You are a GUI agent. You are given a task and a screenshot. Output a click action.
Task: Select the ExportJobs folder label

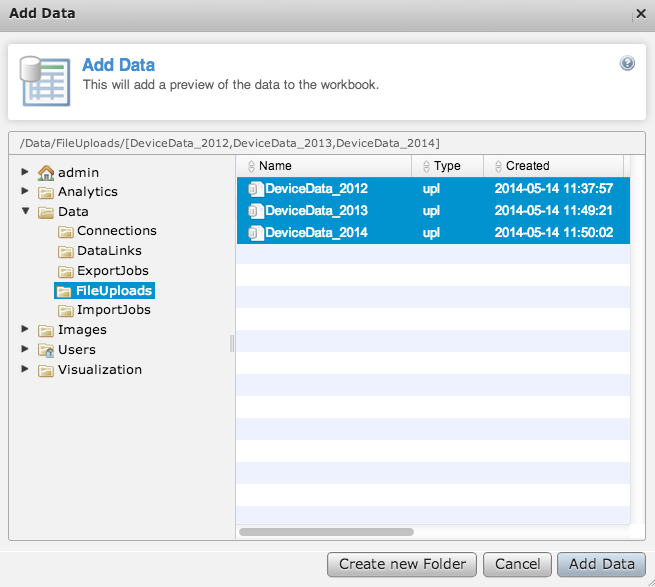tap(113, 271)
